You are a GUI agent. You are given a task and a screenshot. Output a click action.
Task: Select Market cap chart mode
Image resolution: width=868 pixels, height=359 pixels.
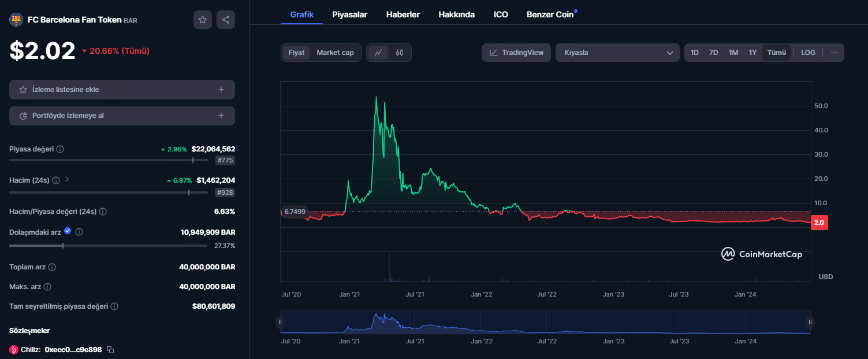click(x=335, y=53)
